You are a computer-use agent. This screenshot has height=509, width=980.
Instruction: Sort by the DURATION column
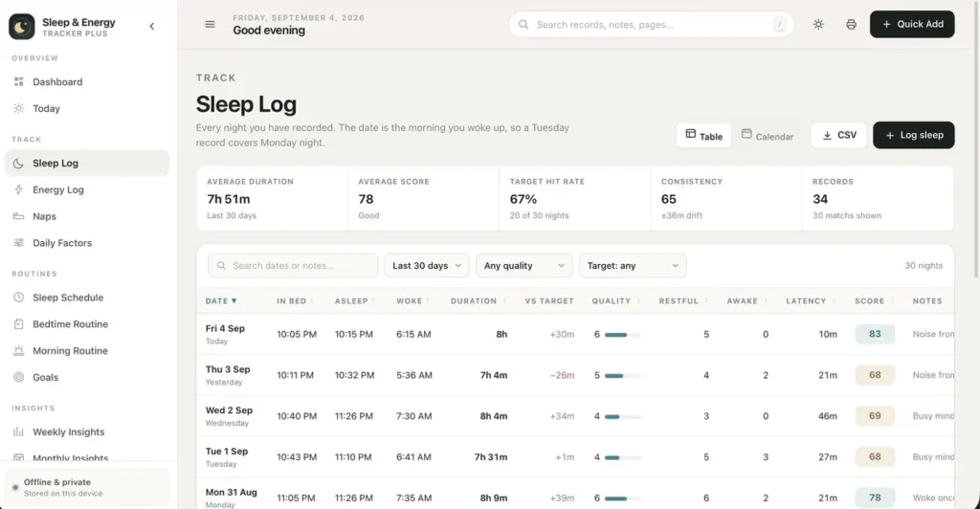tap(479, 301)
